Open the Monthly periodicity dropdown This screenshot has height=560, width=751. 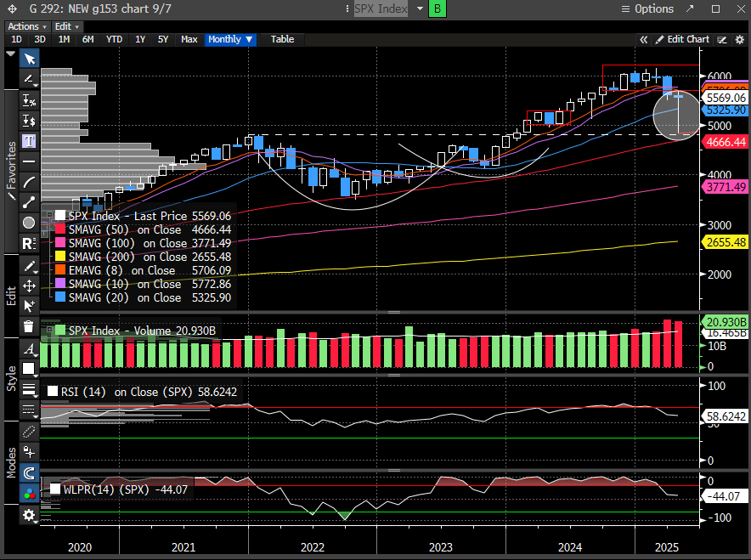pos(230,39)
